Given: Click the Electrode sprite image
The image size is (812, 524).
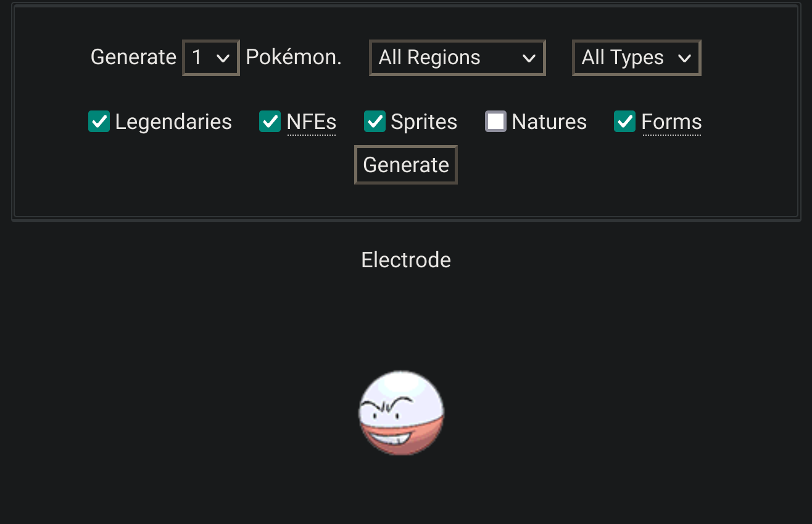Looking at the screenshot, I should point(401,413).
